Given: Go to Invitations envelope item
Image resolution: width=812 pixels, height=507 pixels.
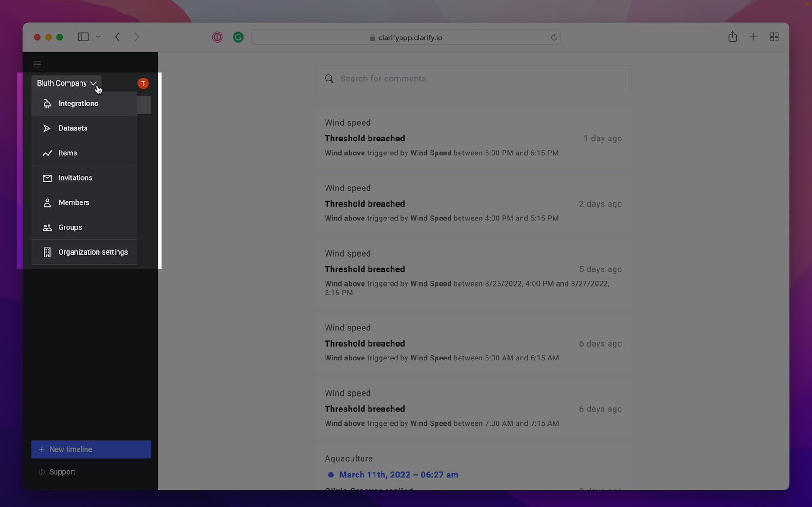Looking at the screenshot, I should (x=84, y=178).
